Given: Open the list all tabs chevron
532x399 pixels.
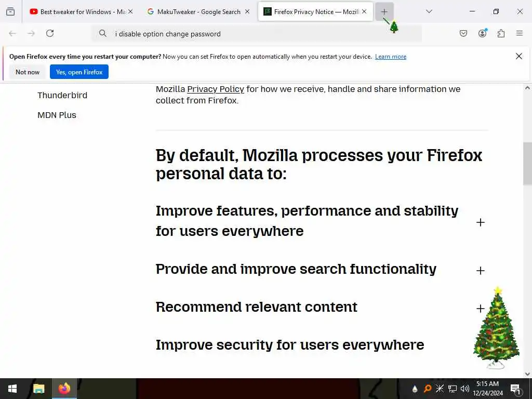Looking at the screenshot, I should [x=429, y=11].
